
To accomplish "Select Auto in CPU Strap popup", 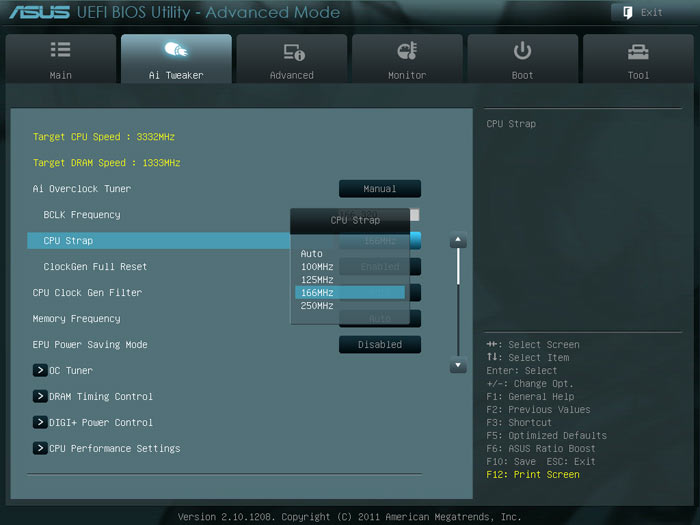I will (312, 254).
